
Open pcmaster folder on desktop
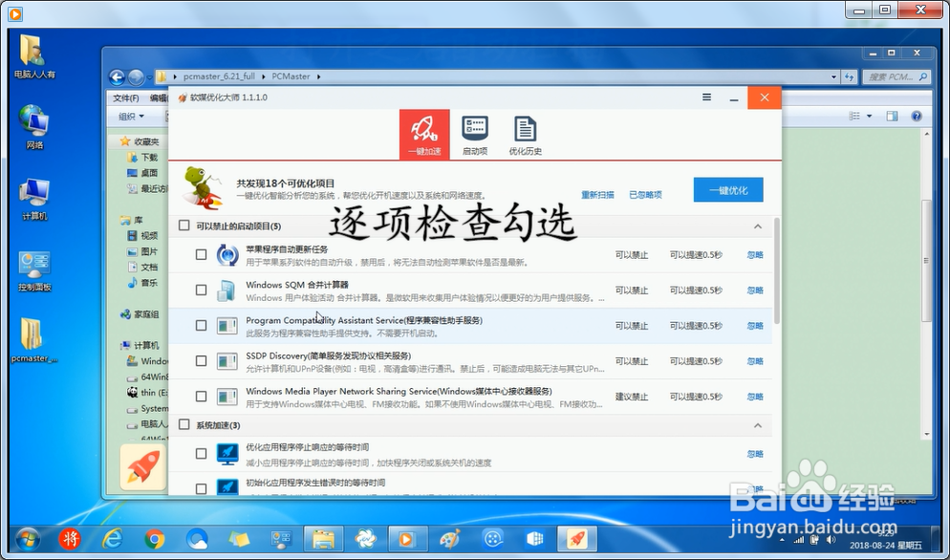(x=34, y=340)
